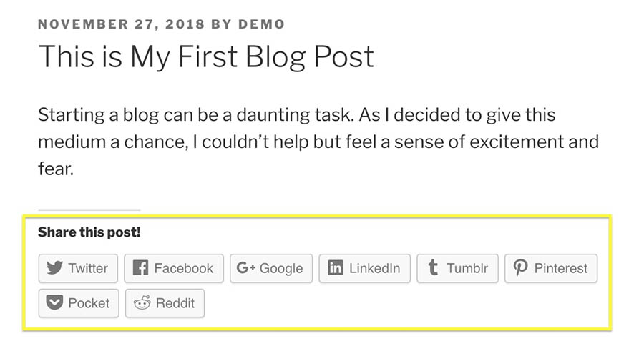Click the Reddit alien icon
644x351 pixels.
click(142, 302)
